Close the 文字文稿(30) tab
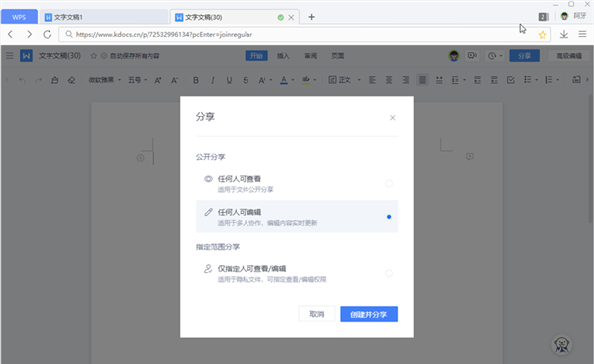Screen dimensions: 594x364 pyautogui.click(x=291, y=18)
